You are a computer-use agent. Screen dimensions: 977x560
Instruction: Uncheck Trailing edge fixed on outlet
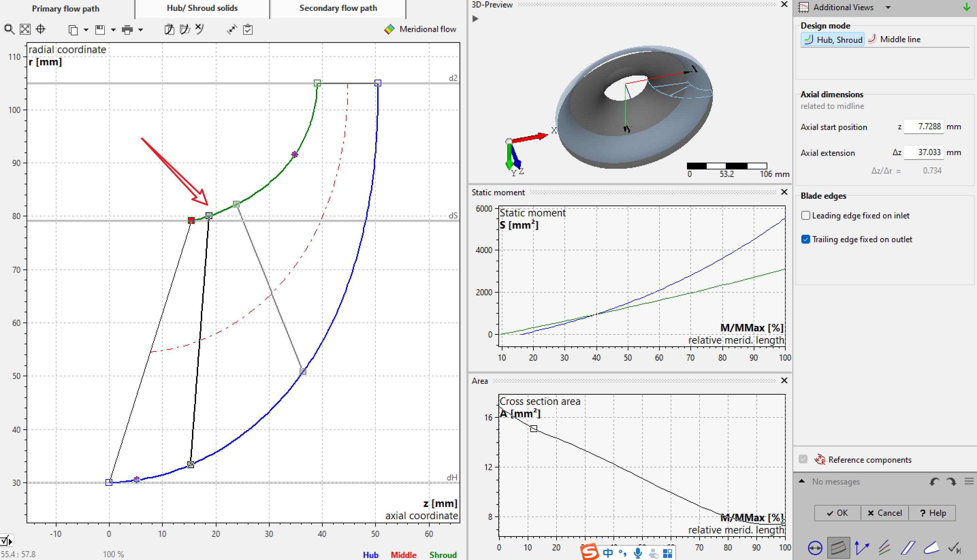tap(805, 239)
